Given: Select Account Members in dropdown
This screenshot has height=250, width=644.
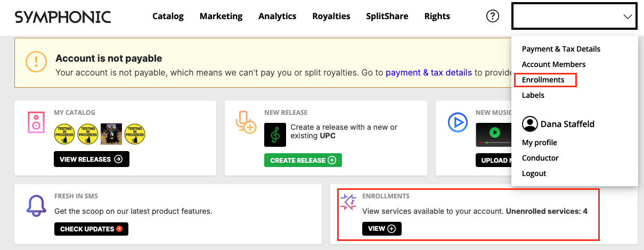Looking at the screenshot, I should pyautogui.click(x=553, y=64).
